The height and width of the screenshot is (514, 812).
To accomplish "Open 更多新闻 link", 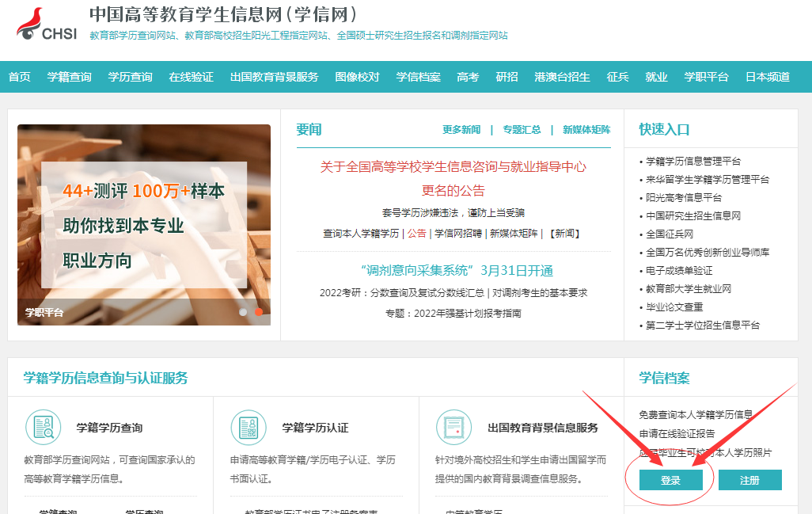I will point(461,130).
